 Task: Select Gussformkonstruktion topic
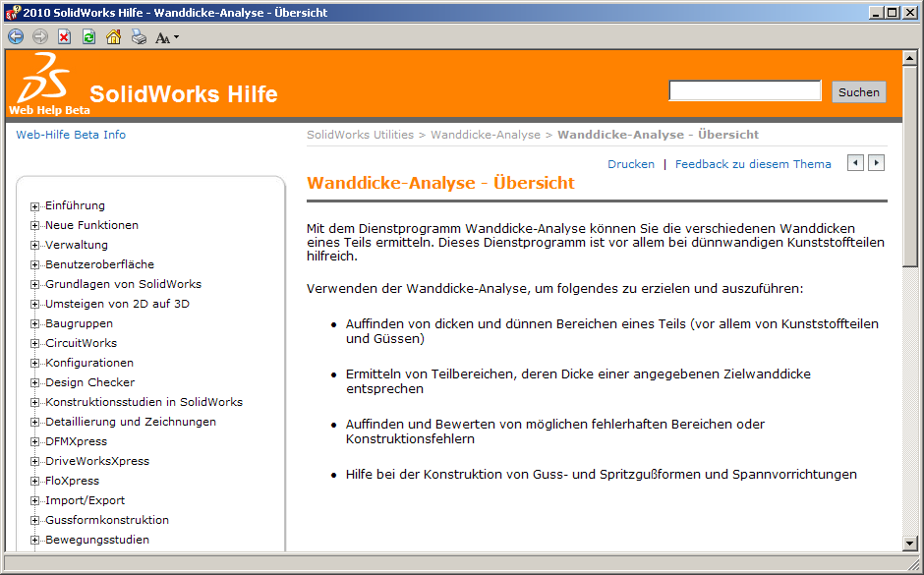(x=107, y=520)
